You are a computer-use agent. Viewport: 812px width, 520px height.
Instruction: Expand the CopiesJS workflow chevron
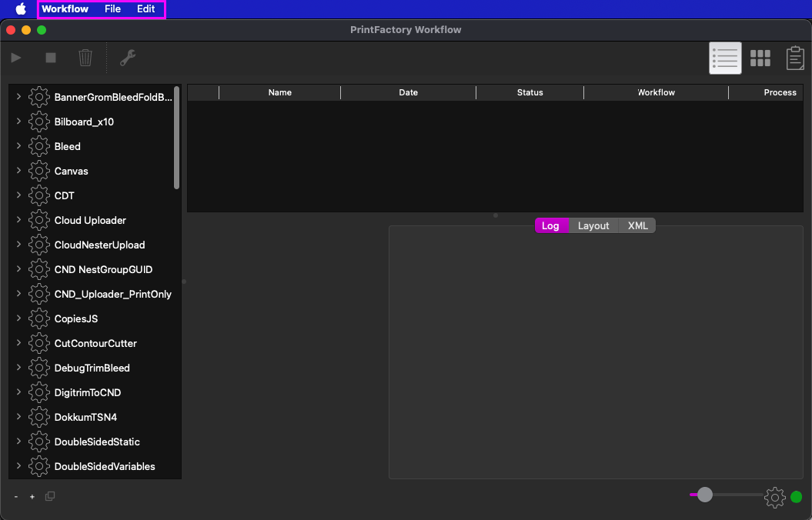[x=18, y=318]
